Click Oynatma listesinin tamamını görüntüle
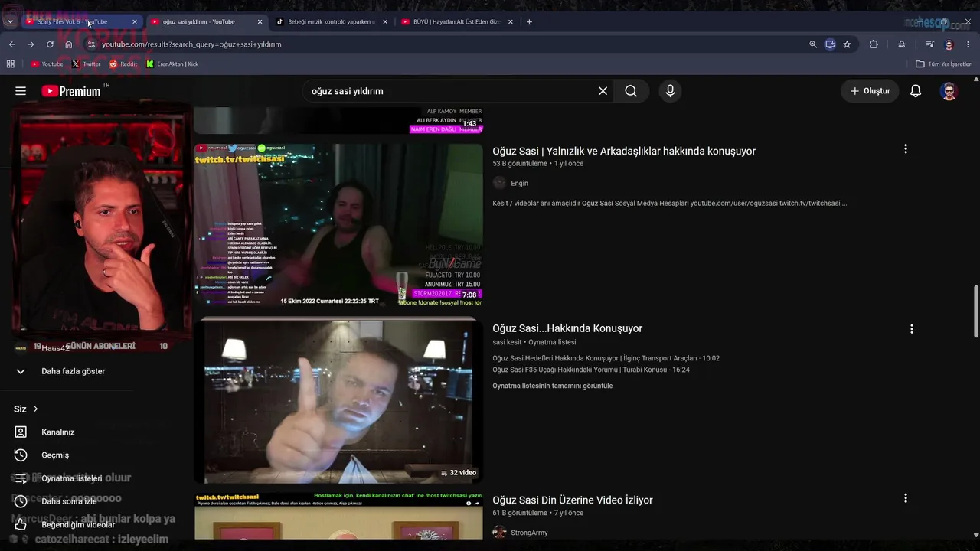 (552, 386)
